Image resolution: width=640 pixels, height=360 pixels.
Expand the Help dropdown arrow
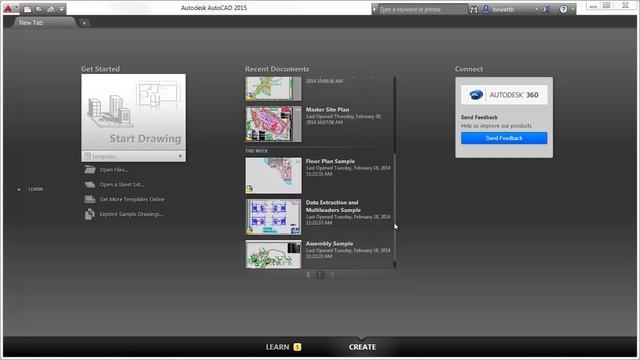click(572, 9)
